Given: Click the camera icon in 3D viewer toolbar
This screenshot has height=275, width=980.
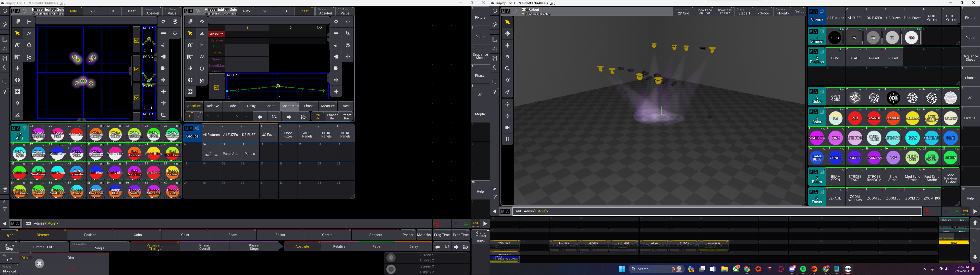Looking at the screenshot, I should (507, 128).
